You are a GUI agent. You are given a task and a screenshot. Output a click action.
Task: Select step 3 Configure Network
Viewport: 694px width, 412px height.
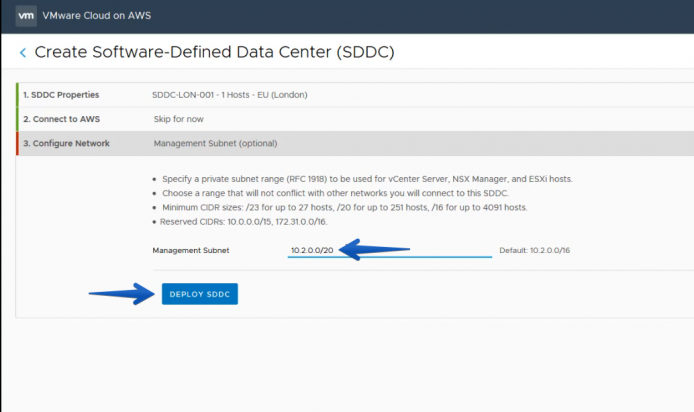pyautogui.click(x=66, y=143)
